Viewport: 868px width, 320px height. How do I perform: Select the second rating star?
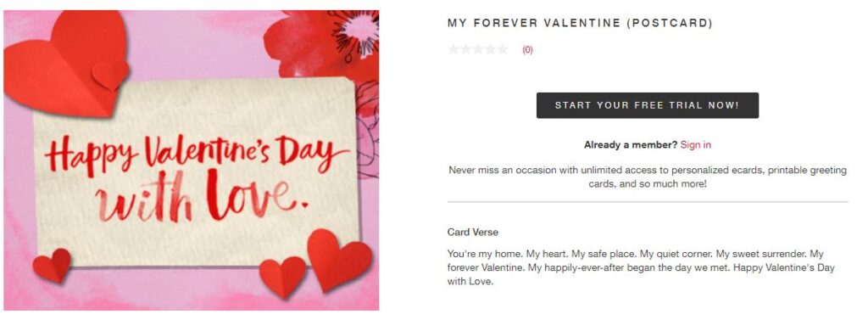point(466,49)
